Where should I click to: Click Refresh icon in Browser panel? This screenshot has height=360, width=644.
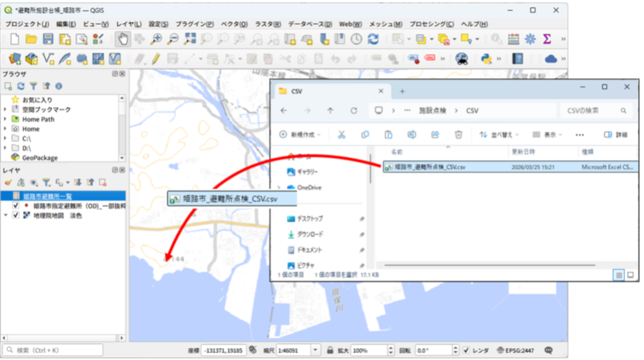pyautogui.click(x=21, y=86)
